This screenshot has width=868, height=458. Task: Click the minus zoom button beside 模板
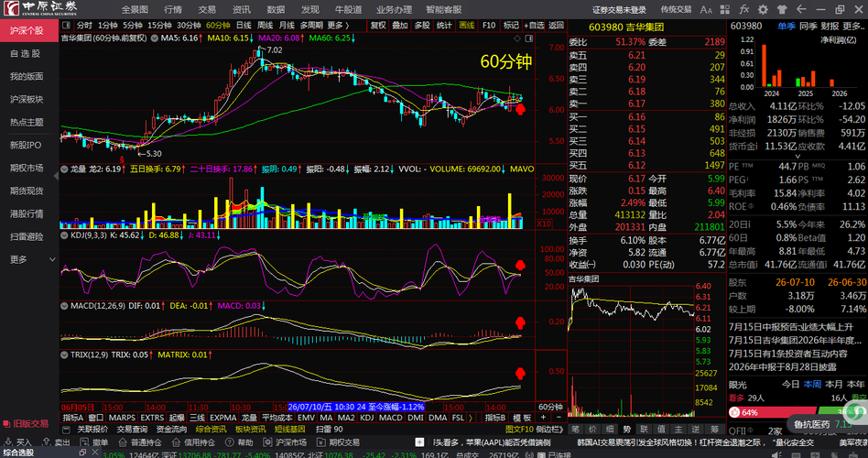click(558, 418)
